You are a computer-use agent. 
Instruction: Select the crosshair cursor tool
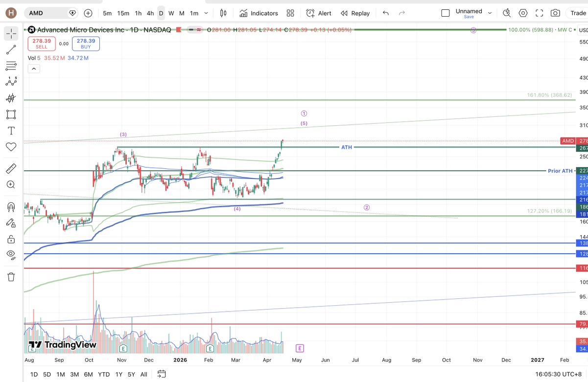(11, 34)
